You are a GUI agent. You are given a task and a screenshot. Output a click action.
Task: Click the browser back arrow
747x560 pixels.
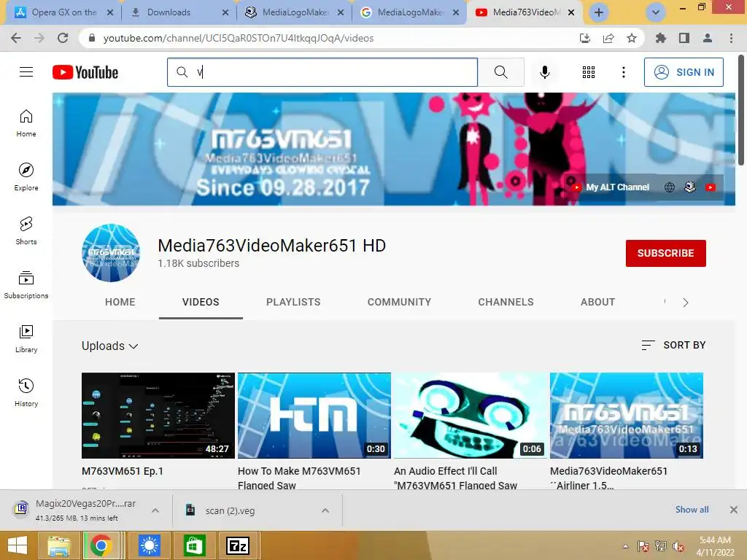pyautogui.click(x=16, y=38)
